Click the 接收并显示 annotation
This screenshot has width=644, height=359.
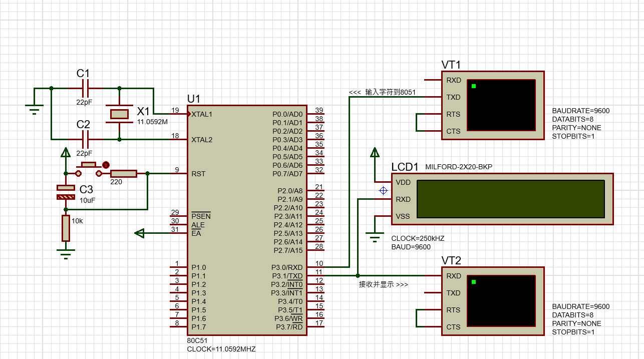coord(376,284)
